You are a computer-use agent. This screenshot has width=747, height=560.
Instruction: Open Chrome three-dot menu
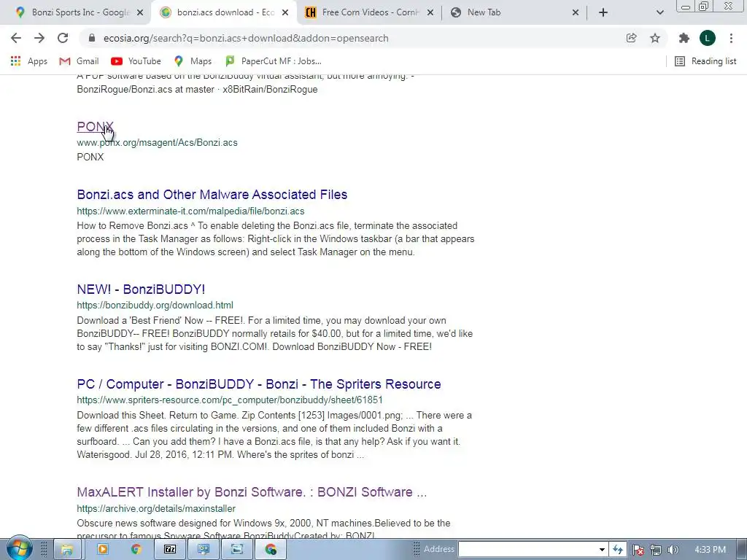coord(731,38)
